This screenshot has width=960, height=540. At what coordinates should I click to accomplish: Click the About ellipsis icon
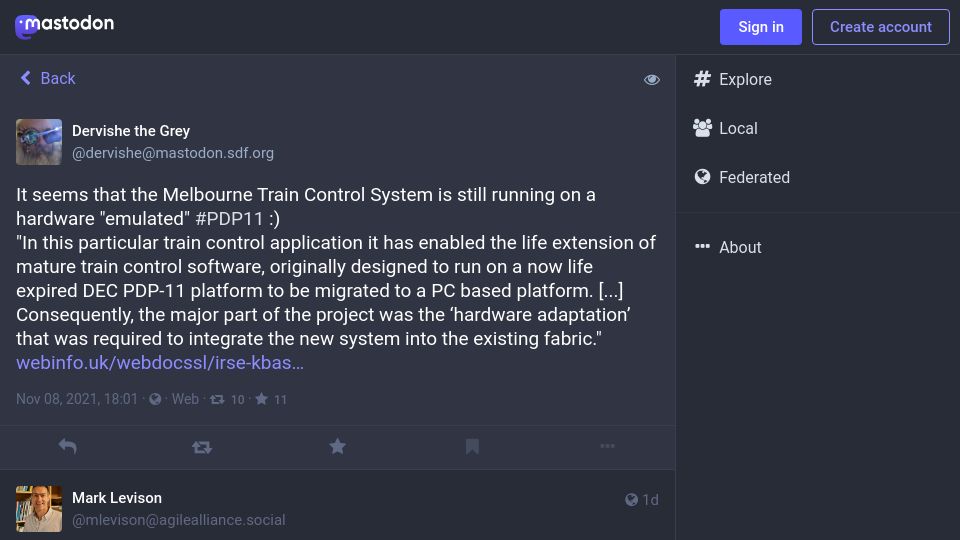(702, 247)
